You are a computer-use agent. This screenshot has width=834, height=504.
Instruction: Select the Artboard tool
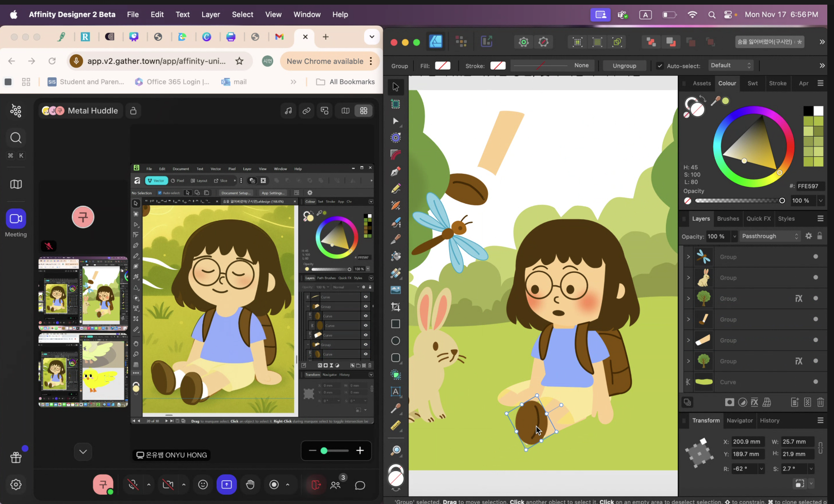coord(396,104)
